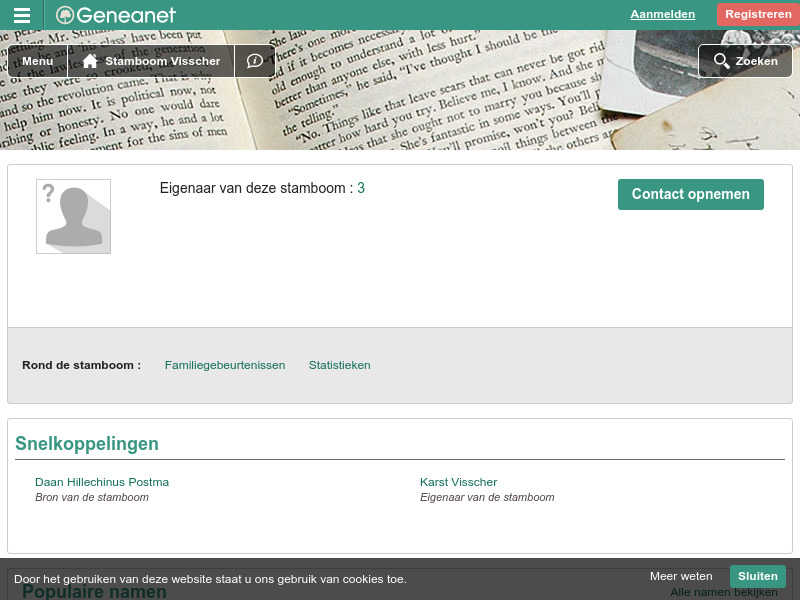Open Daan Hillechinus Postma's profile
Screen dimensions: 800x600
[x=102, y=482]
